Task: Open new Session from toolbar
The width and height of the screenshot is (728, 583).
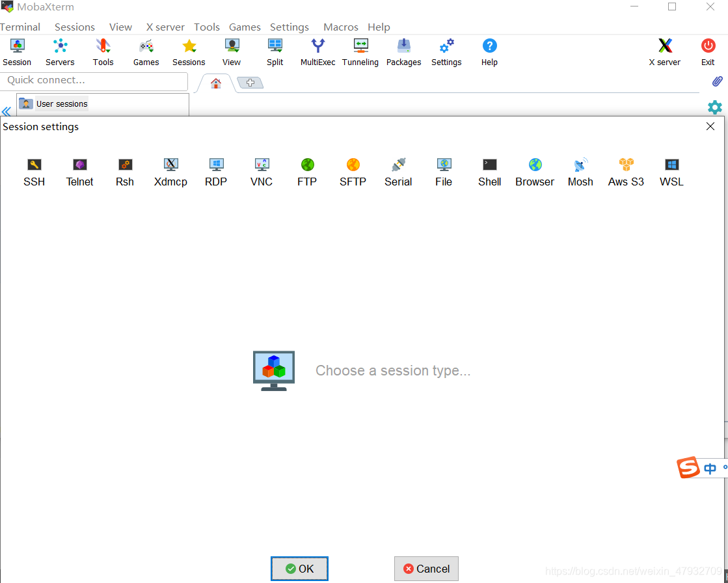Action: [x=17, y=53]
